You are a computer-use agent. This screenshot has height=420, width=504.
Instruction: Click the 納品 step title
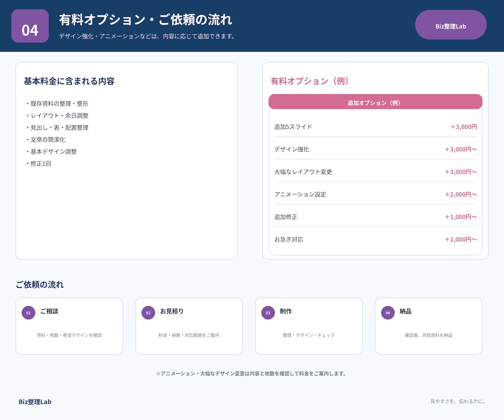coord(406,311)
